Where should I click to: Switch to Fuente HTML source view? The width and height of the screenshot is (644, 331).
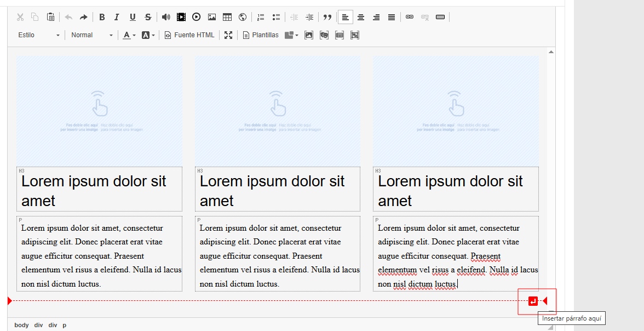pos(189,36)
